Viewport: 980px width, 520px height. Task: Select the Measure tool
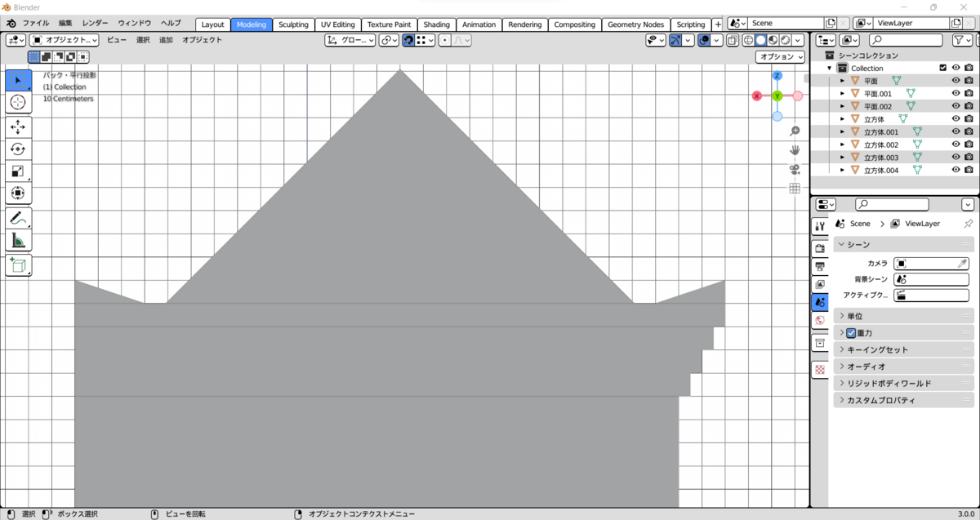(19, 240)
